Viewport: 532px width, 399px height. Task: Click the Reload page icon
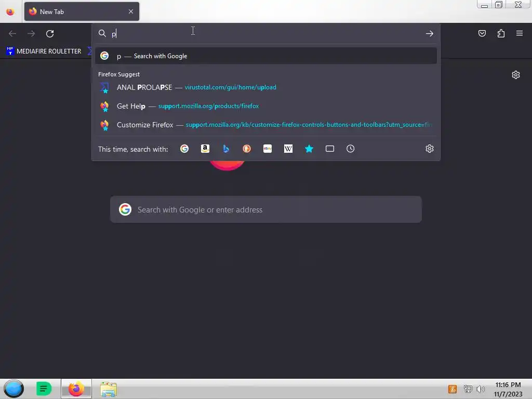pos(50,34)
